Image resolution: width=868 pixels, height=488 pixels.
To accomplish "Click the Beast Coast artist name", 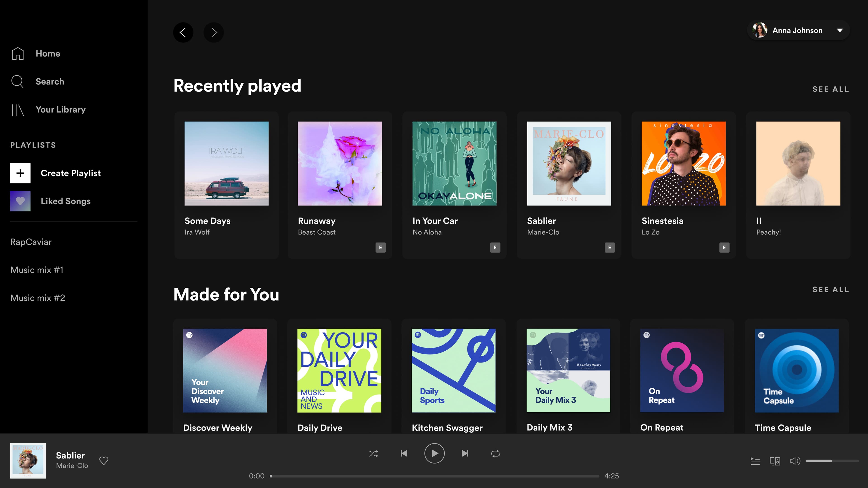I will (317, 232).
